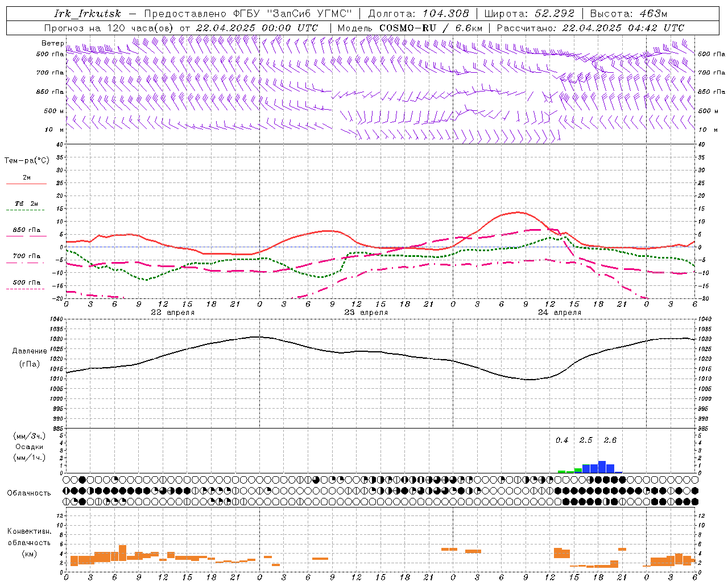This screenshot has width=728, height=582.
Task: Click the '24 апреля' date label
Action: tap(559, 313)
